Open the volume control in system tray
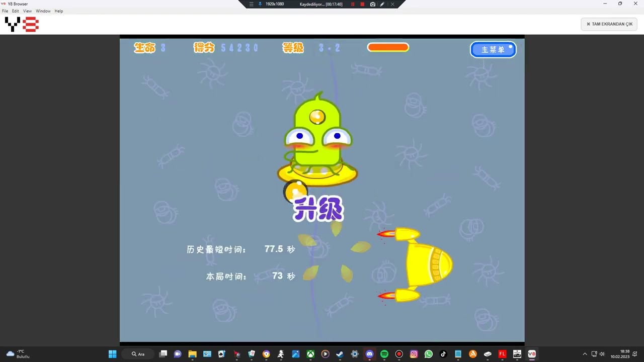The image size is (644, 362). coord(602,354)
